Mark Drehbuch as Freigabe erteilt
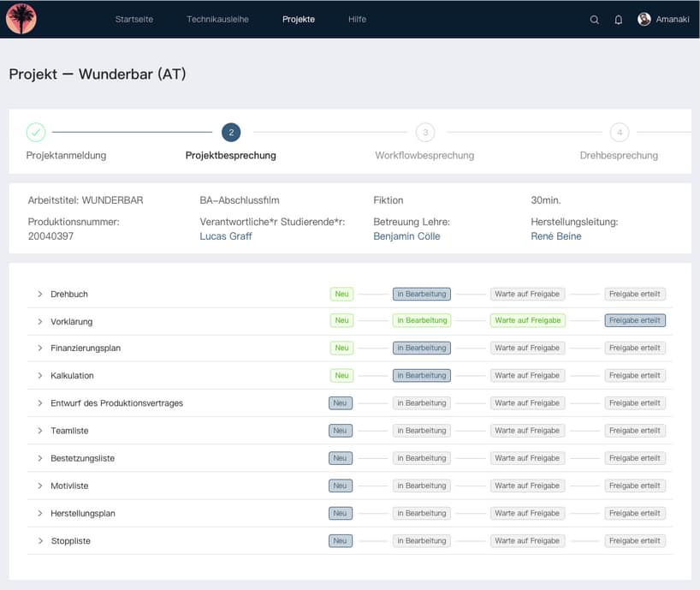Viewport: 700px width, 590px height. pos(634,294)
